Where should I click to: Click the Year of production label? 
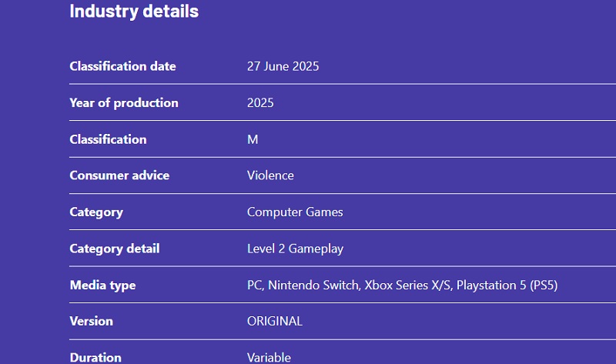(123, 103)
